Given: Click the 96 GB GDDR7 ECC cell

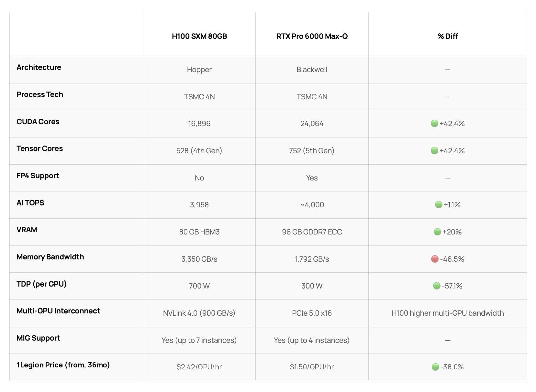Looking at the screenshot, I should 312,232.
